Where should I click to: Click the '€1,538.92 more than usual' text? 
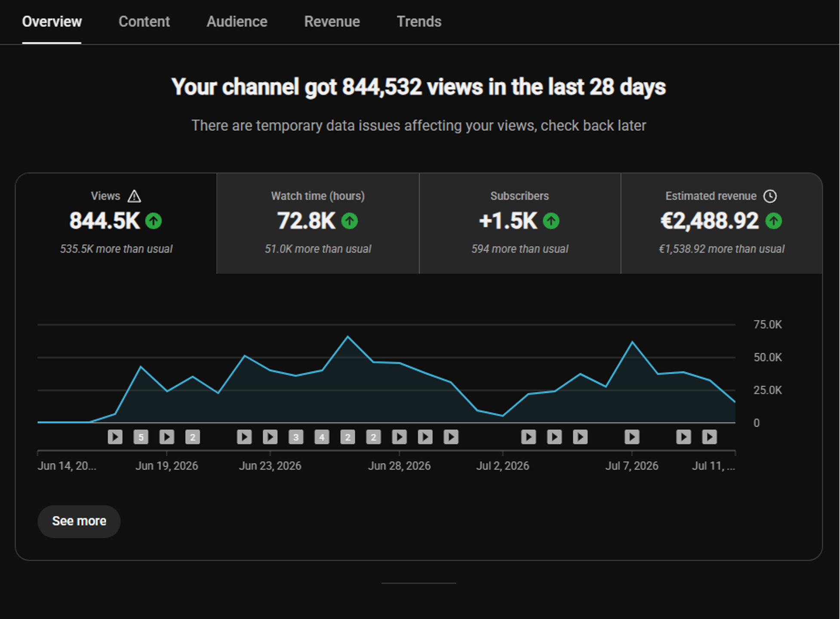tap(722, 249)
